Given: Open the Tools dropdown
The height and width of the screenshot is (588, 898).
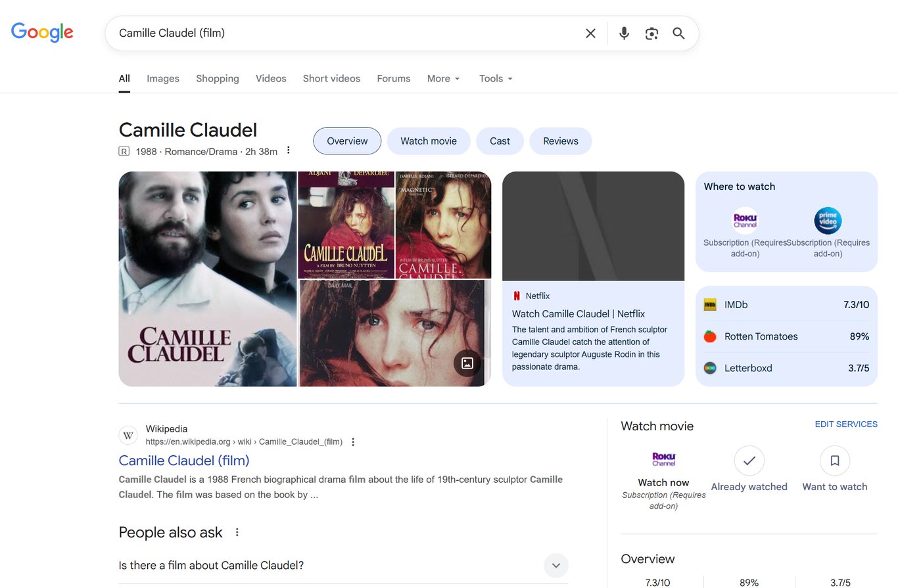Looking at the screenshot, I should click(496, 79).
